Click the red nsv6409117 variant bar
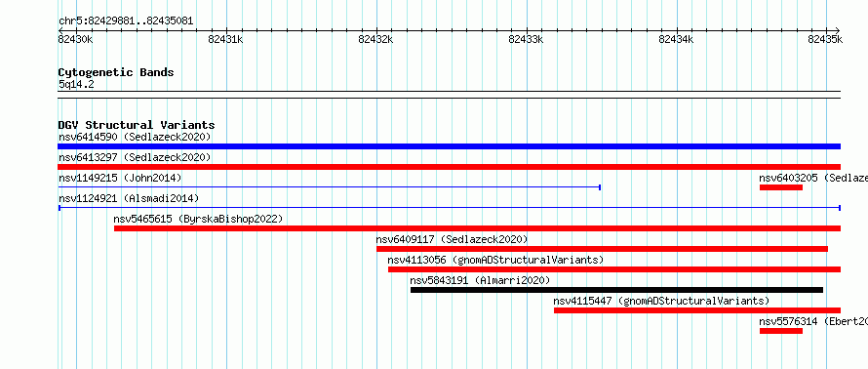Screen dimensions: 868x369 coord(603,249)
